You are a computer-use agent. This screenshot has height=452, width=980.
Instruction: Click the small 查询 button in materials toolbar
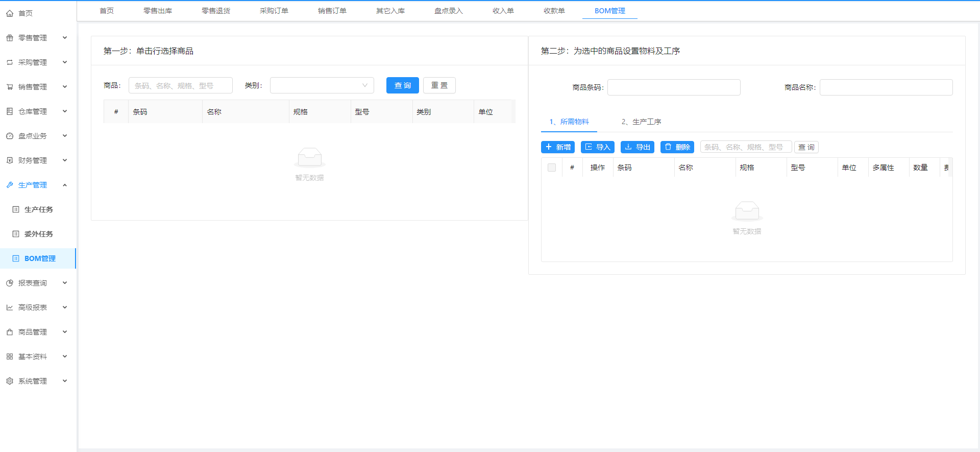pos(806,147)
